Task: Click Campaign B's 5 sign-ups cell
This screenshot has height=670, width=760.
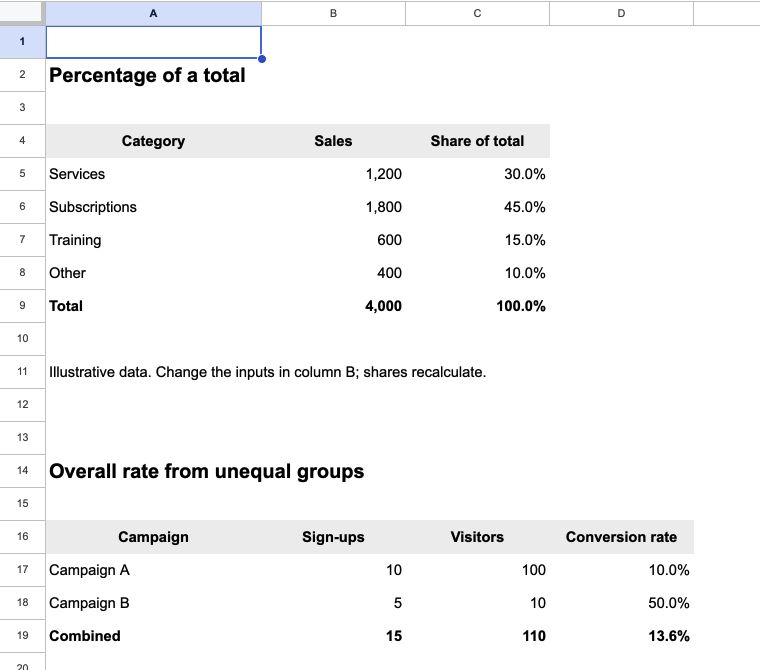Action: click(333, 603)
